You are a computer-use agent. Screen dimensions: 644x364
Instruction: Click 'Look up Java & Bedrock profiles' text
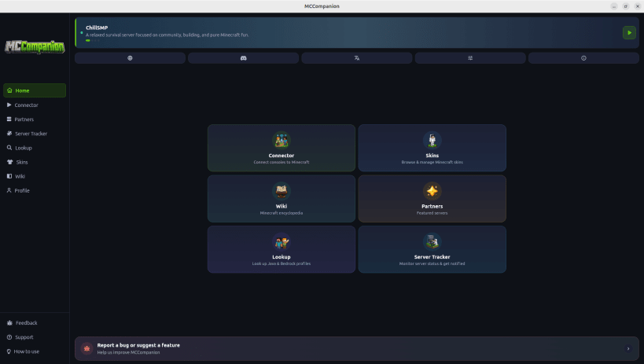(x=282, y=263)
